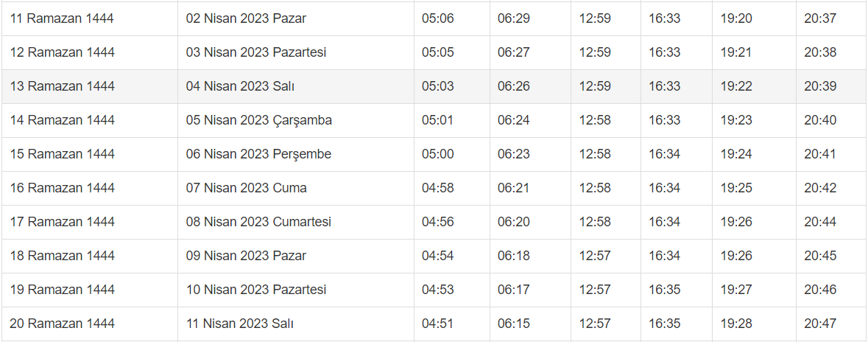Image resolution: width=868 pixels, height=342 pixels.
Task: Click the "18 Ramazan 1444" date cell
Action: point(63,256)
